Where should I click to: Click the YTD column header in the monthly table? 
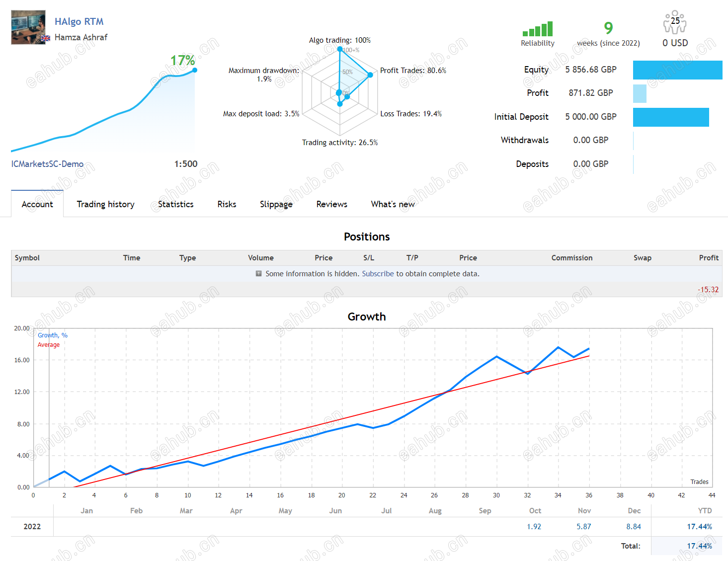705,511
